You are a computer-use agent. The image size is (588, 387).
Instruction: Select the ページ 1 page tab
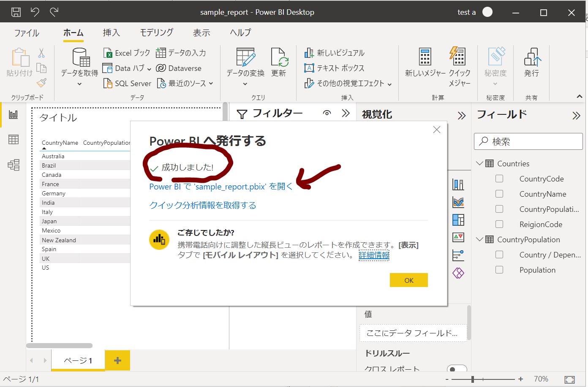[x=78, y=360]
